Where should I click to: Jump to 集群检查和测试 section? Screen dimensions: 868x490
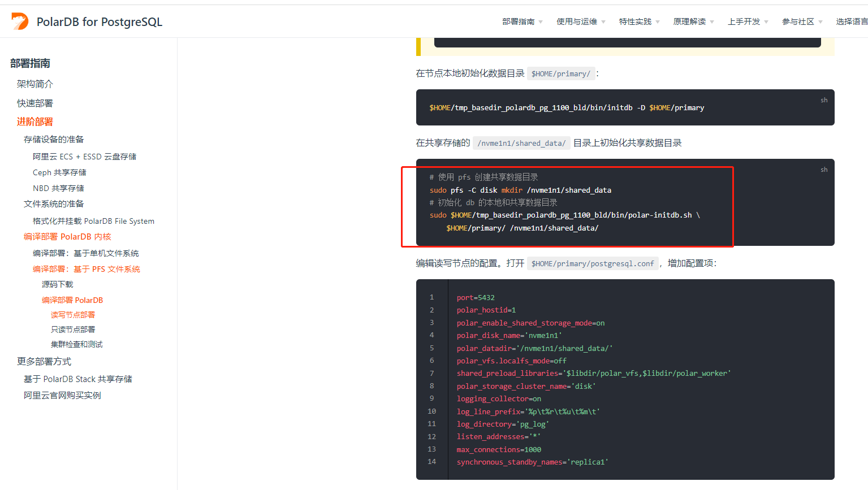click(77, 344)
